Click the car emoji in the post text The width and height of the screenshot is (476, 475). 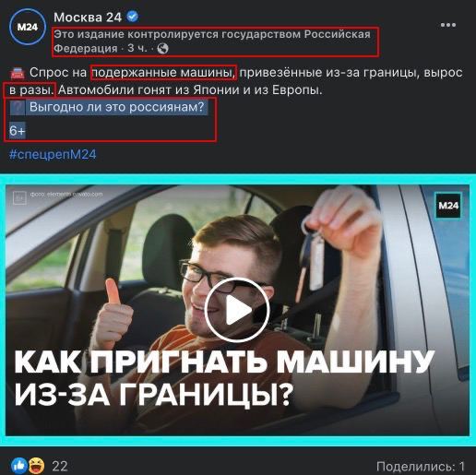coord(18,73)
